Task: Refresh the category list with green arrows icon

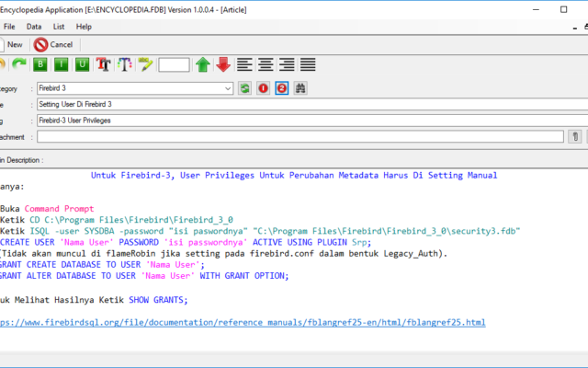Action: pyautogui.click(x=245, y=88)
